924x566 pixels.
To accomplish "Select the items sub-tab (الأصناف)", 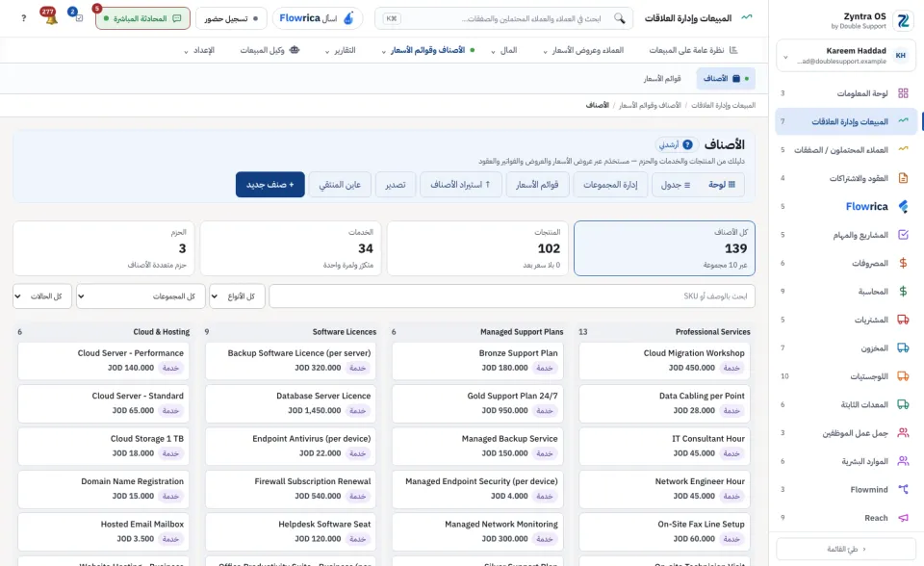I will tap(726, 78).
